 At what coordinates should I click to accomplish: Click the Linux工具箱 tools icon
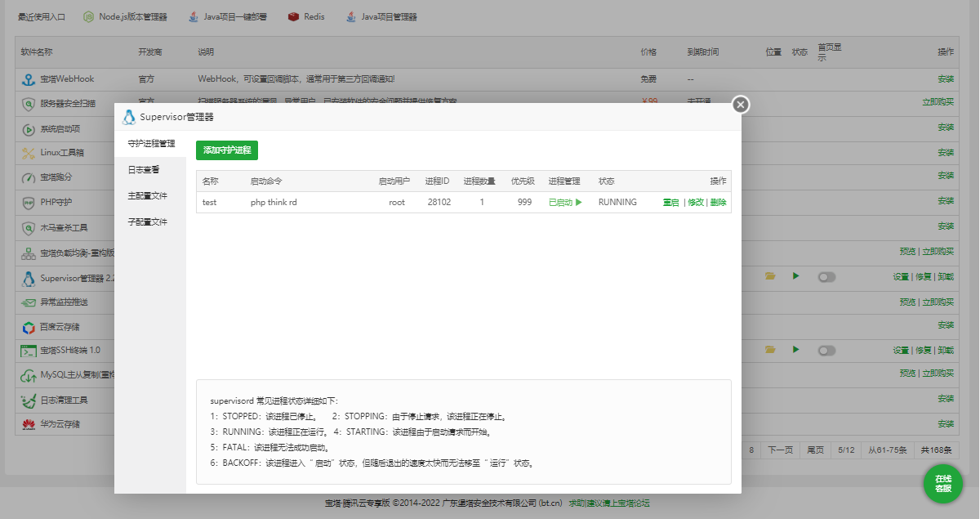(28, 153)
